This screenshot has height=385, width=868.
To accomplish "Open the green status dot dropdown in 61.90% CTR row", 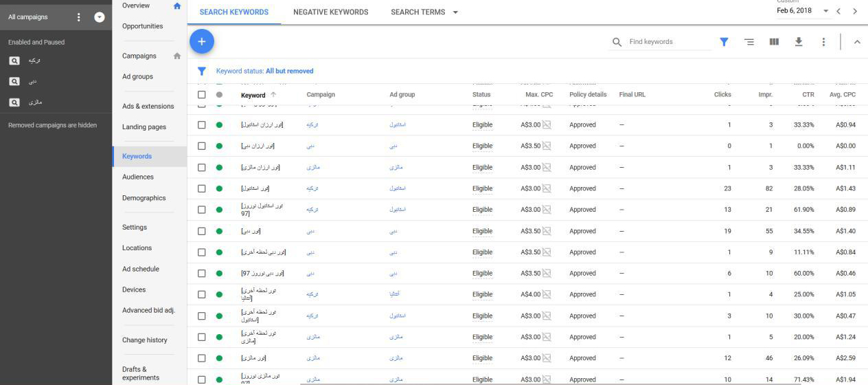I will click(219, 210).
